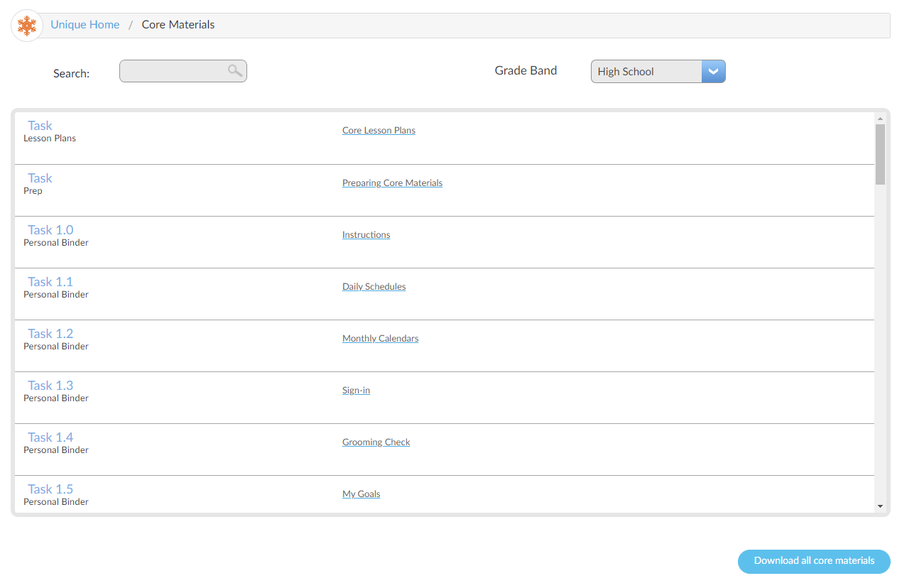Select the High School grade band box

pos(658,71)
